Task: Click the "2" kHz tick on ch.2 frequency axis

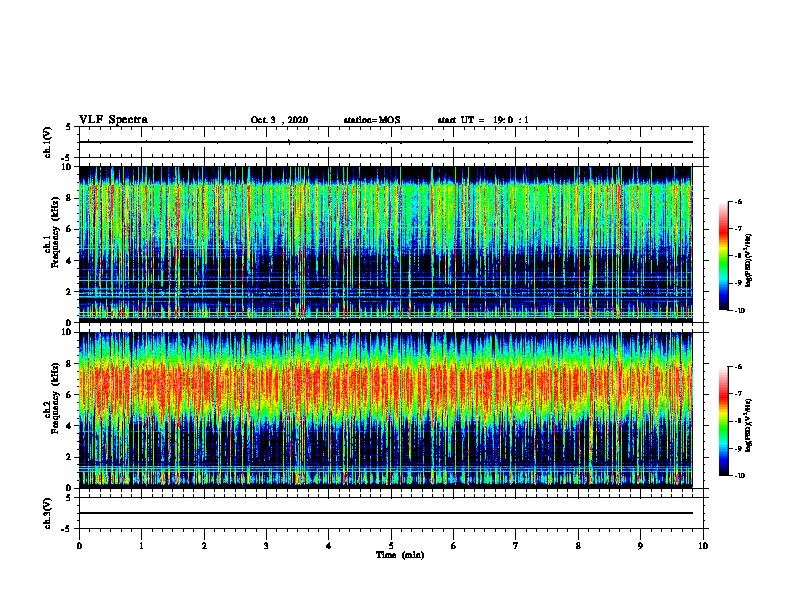Action: [x=70, y=457]
